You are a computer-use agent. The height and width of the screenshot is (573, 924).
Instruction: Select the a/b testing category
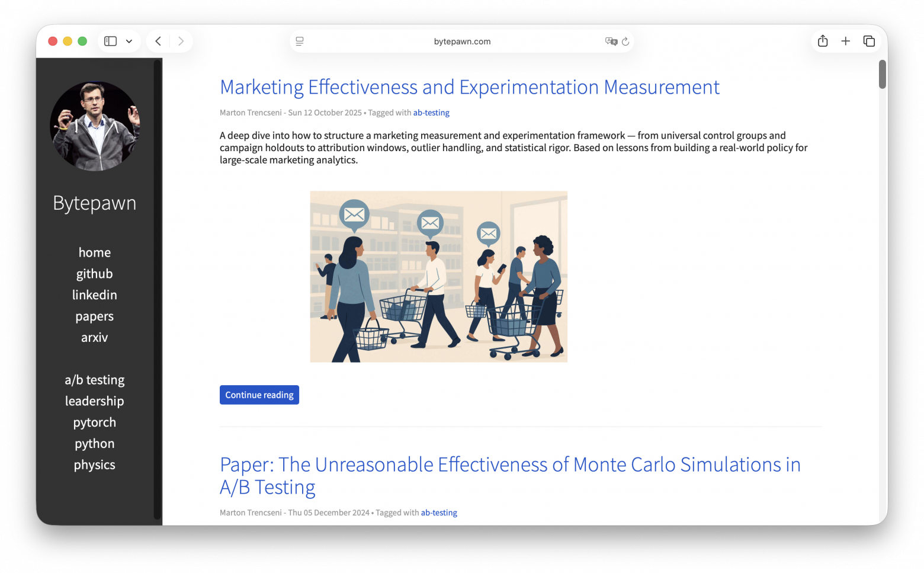95,380
